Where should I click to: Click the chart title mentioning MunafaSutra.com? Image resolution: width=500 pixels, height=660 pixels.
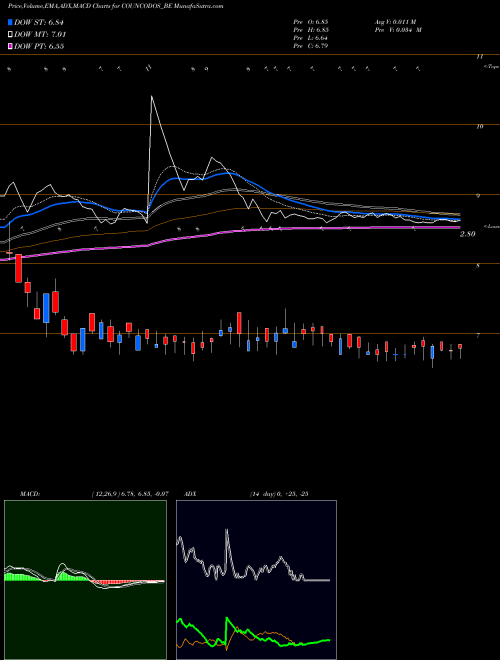[116, 6]
